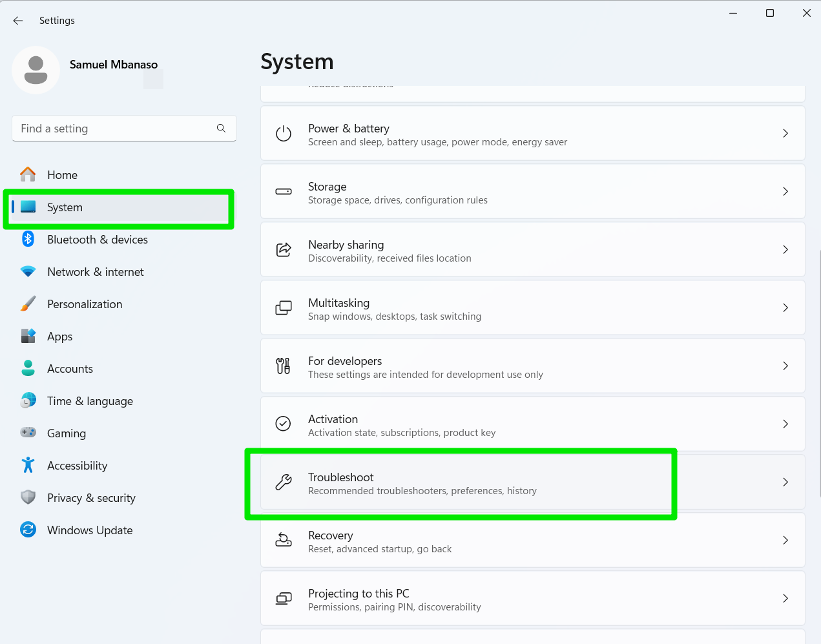Expand Activation row chevron
821x644 pixels.
(785, 424)
